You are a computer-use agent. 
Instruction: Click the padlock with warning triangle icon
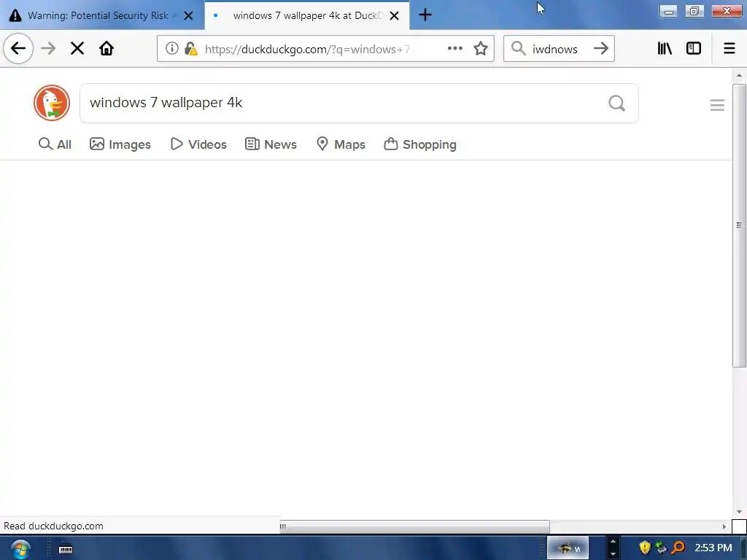click(x=191, y=49)
